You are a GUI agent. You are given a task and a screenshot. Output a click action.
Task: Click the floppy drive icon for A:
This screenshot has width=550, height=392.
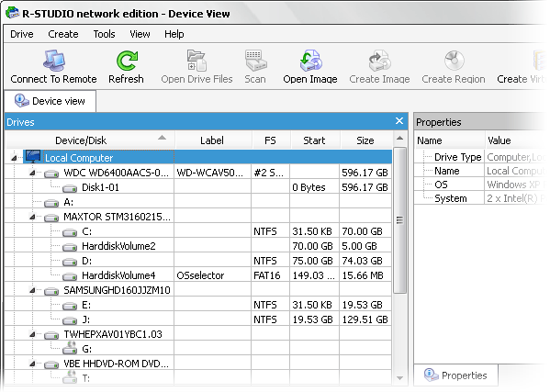tap(51, 203)
